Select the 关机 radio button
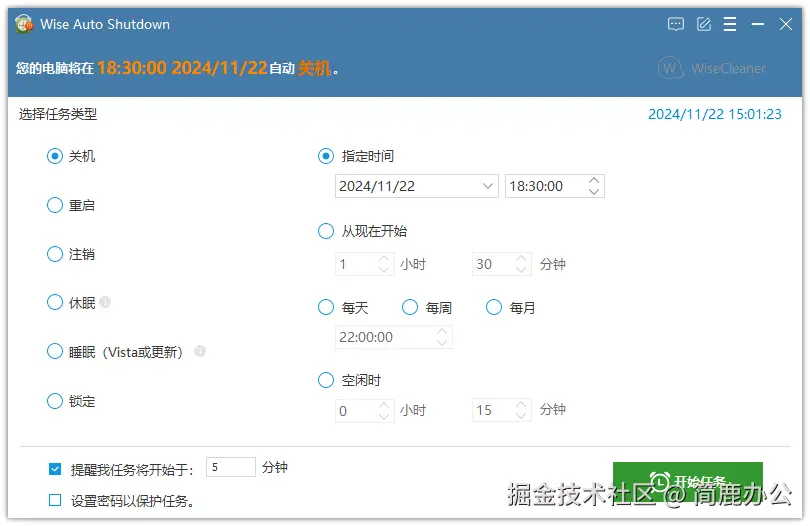This screenshot has height=526, width=810. [x=55, y=156]
